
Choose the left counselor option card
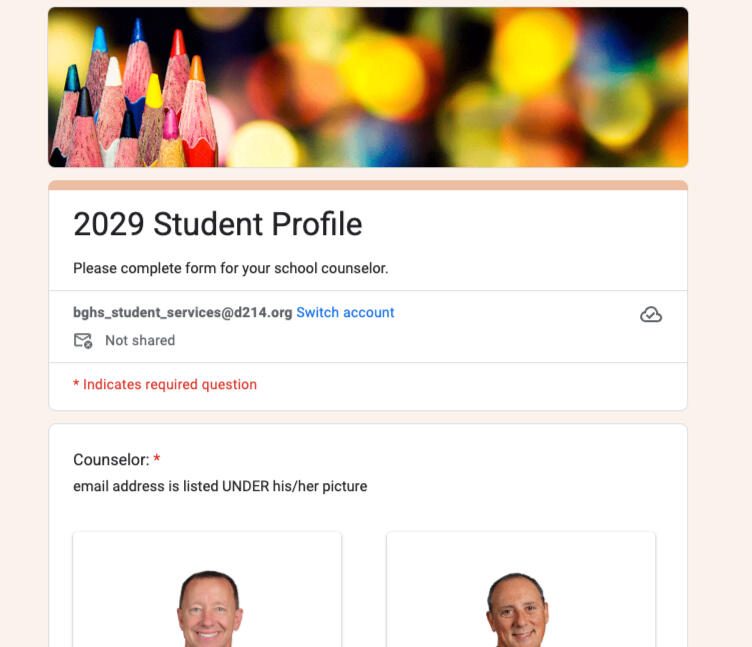point(120,560)
